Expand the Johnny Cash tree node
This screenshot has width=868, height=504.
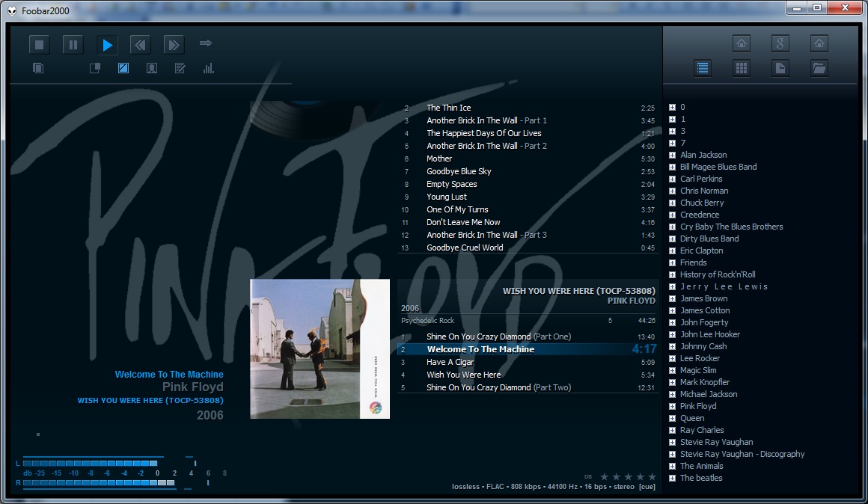672,346
